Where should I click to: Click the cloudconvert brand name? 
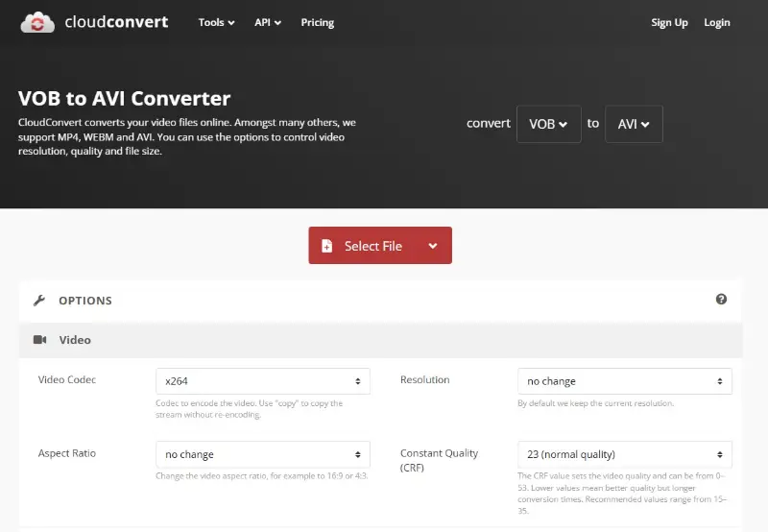click(x=116, y=22)
